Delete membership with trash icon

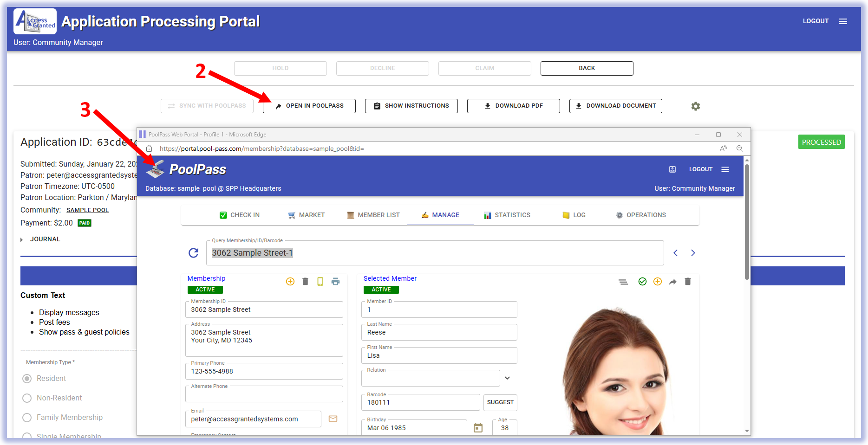pos(305,282)
